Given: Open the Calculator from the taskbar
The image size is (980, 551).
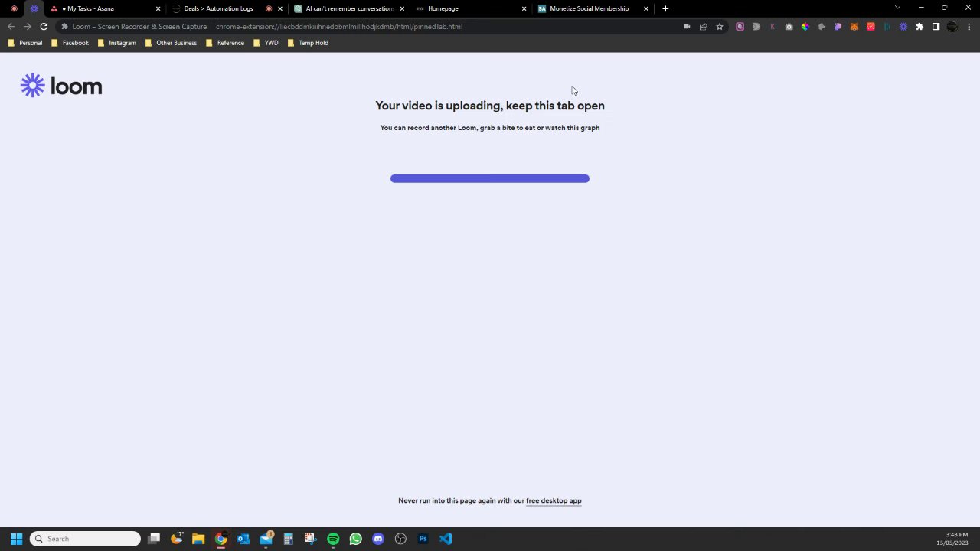Looking at the screenshot, I should [x=288, y=539].
